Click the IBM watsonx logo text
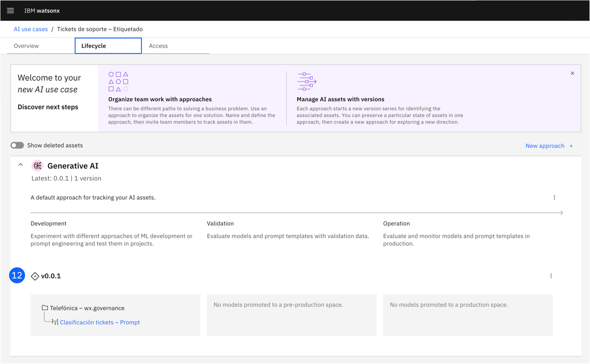Screen dimensions: 590x364 pos(42,11)
